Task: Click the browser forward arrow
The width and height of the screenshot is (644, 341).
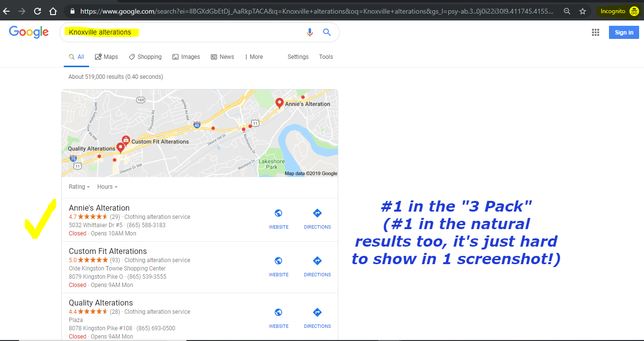Action: [22, 11]
